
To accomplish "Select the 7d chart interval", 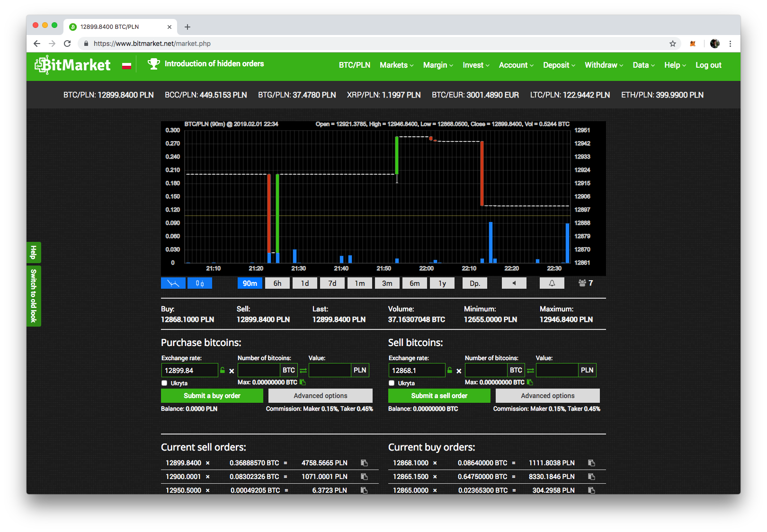I will (332, 283).
